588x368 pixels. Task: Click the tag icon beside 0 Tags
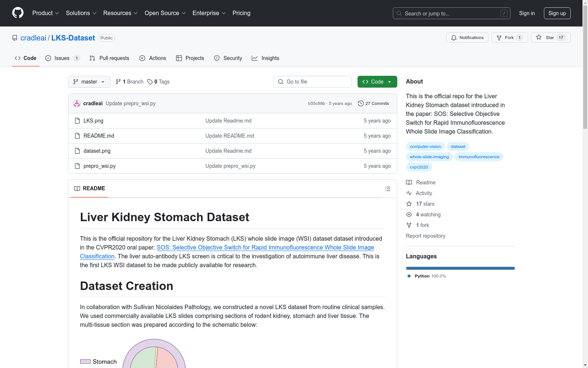(150, 82)
